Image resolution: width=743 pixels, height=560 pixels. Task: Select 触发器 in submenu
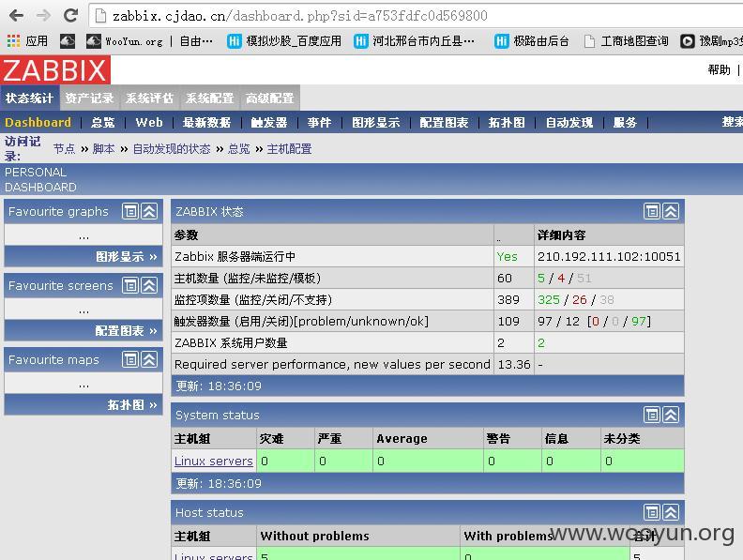coord(269,122)
